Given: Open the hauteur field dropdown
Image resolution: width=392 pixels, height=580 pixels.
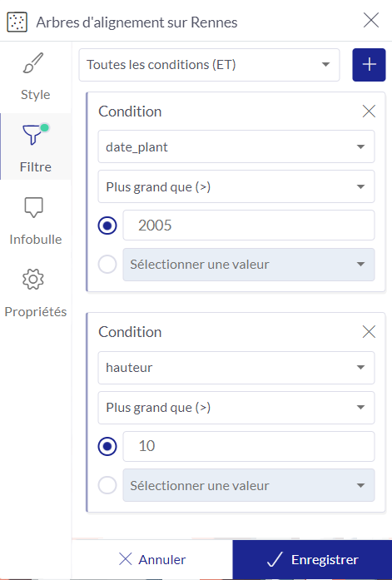Looking at the screenshot, I should (x=236, y=368).
